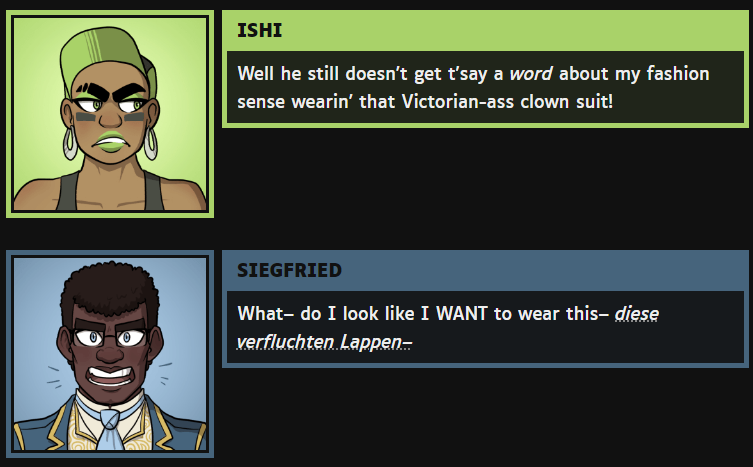
Task: Click Ishi's green lips in portrait
Action: [x=111, y=142]
